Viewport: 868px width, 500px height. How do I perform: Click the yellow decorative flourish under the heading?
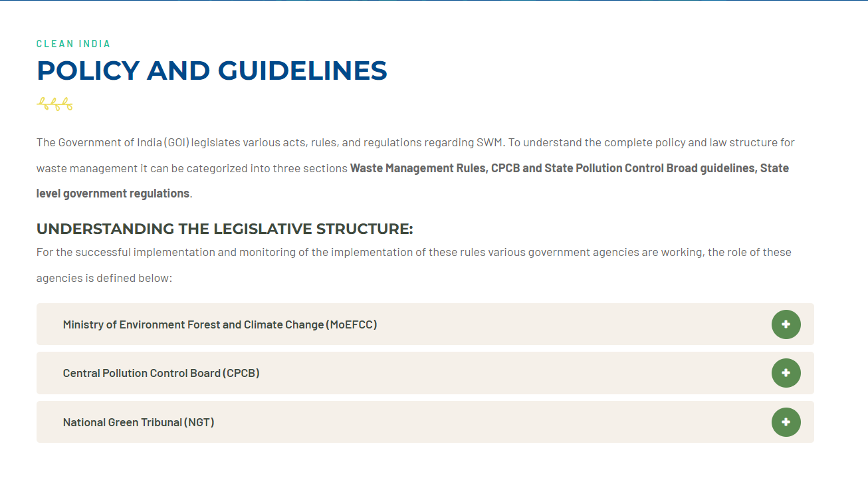(x=54, y=103)
